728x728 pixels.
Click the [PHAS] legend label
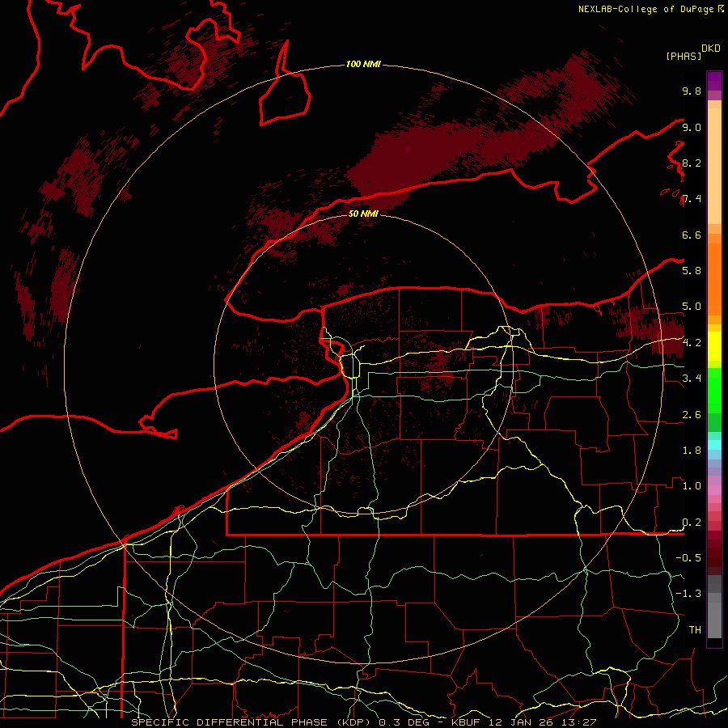684,57
